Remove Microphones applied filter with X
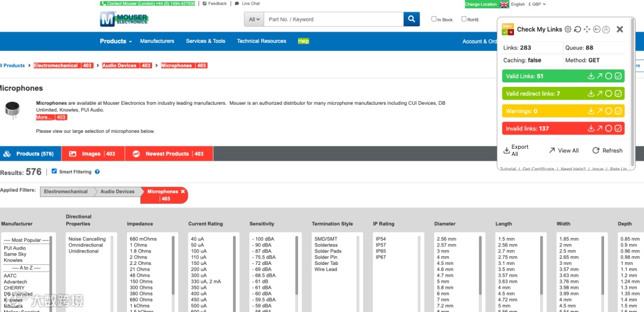 pyautogui.click(x=183, y=192)
